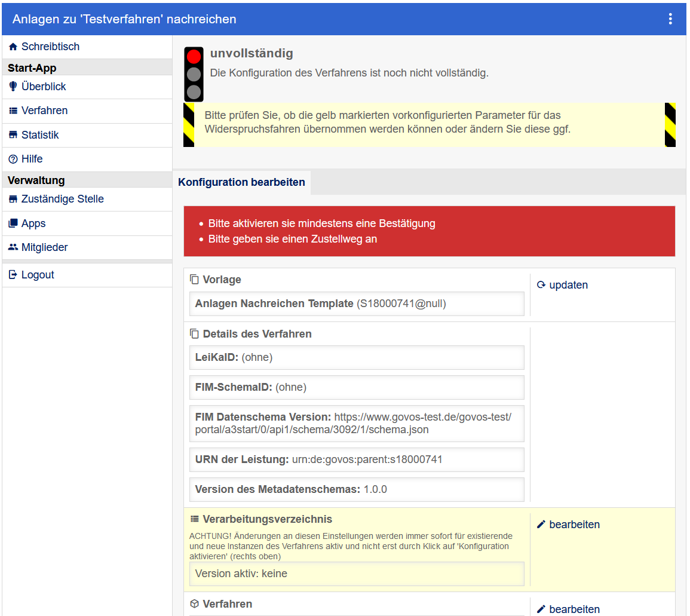Click the Mitglieder people icon
Screen dimensions: 690x616
coord(13,247)
